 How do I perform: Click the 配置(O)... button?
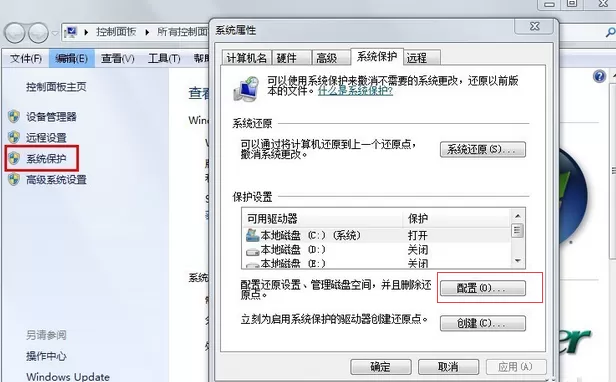(482, 288)
